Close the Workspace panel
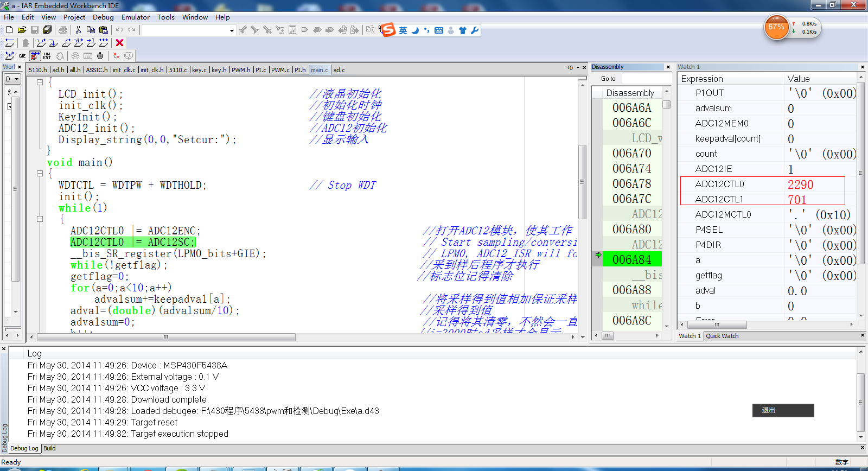868x471 pixels. [x=20, y=67]
